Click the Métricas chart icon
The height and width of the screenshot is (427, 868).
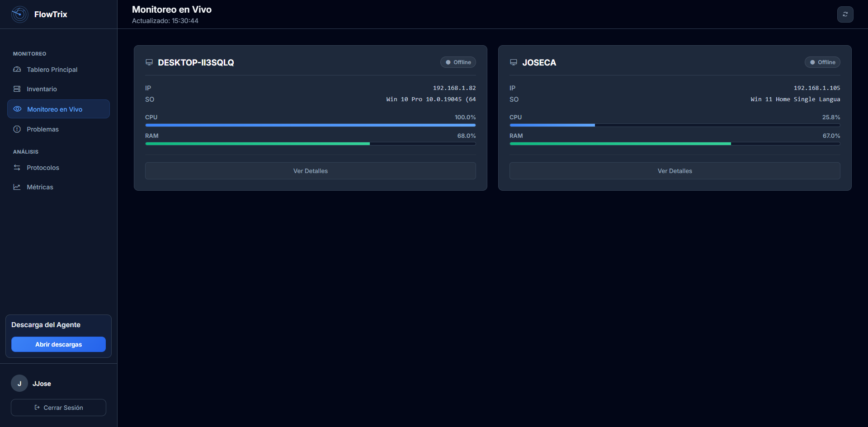click(17, 187)
